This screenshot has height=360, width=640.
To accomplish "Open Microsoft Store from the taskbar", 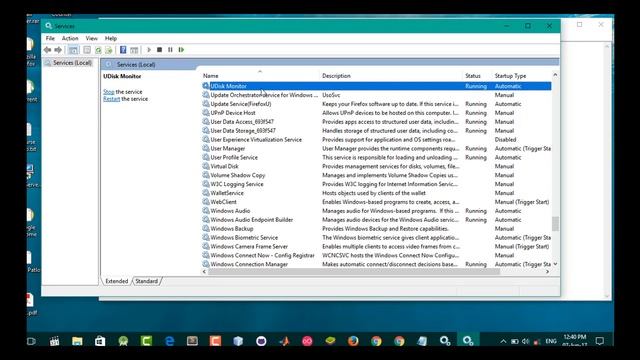I will coord(100,341).
